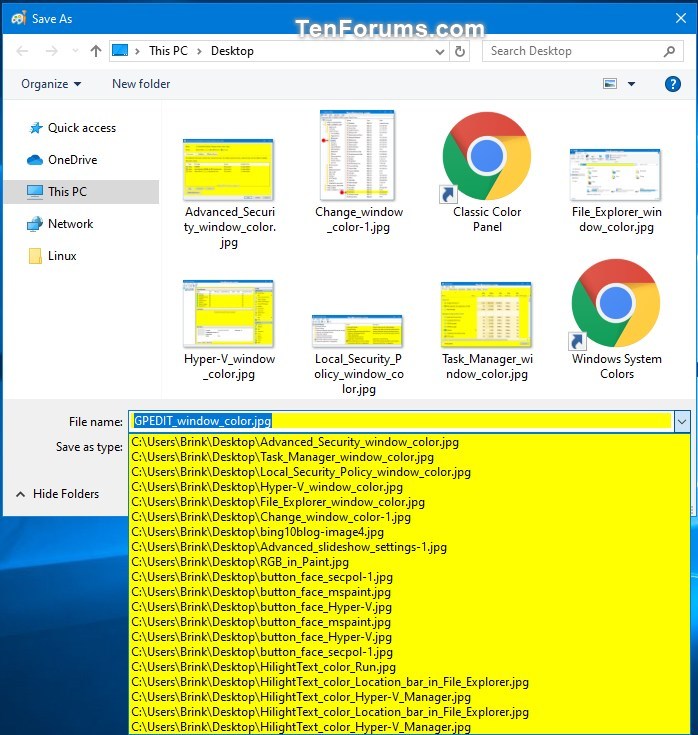Go up one folder level
Viewport: 698px width, 735px height.
click(96, 51)
